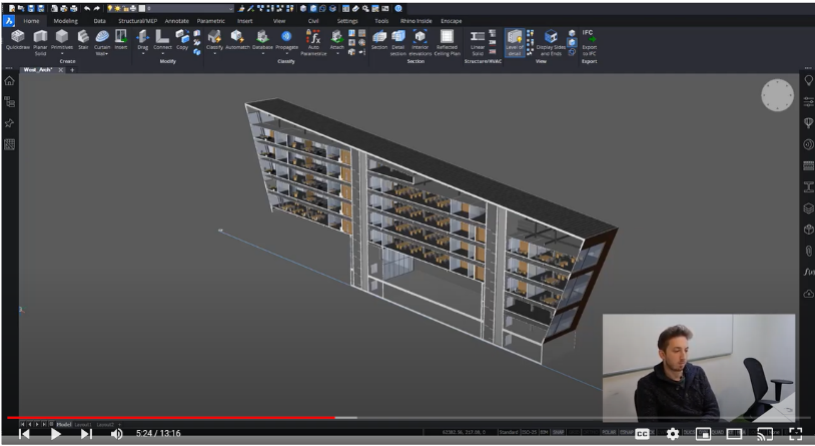Viewport: 815px width, 446px height.
Task: Go to the previous video
Action: tap(24, 434)
